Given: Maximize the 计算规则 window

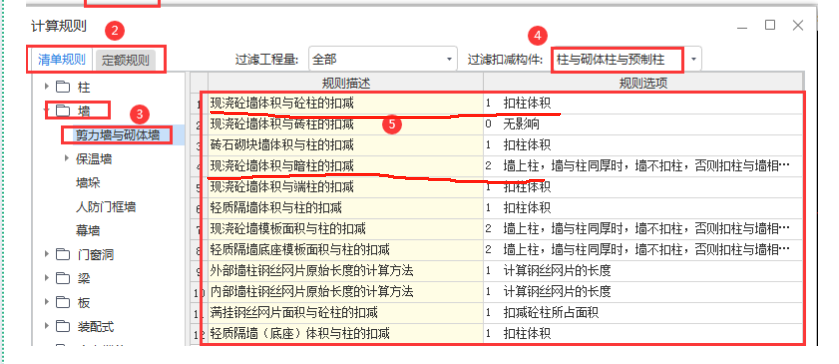Looking at the screenshot, I should click(x=770, y=25).
